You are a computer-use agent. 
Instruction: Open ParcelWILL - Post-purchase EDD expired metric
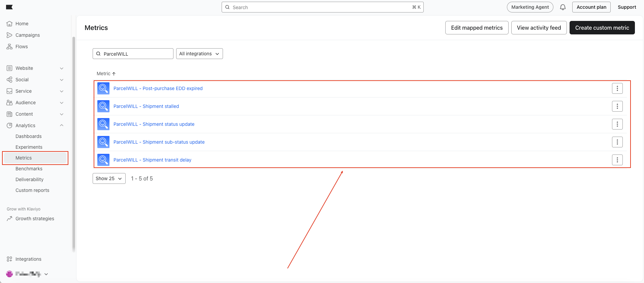[x=158, y=88]
